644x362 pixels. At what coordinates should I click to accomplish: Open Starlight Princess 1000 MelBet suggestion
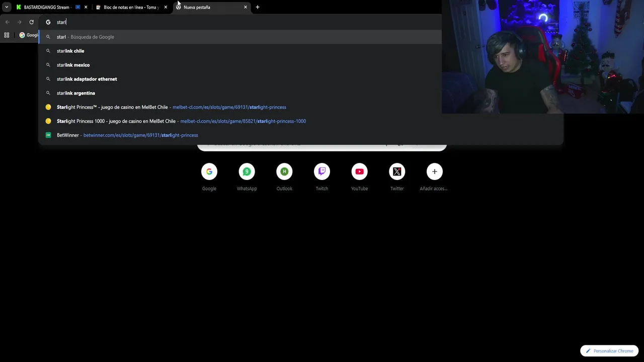point(300,121)
